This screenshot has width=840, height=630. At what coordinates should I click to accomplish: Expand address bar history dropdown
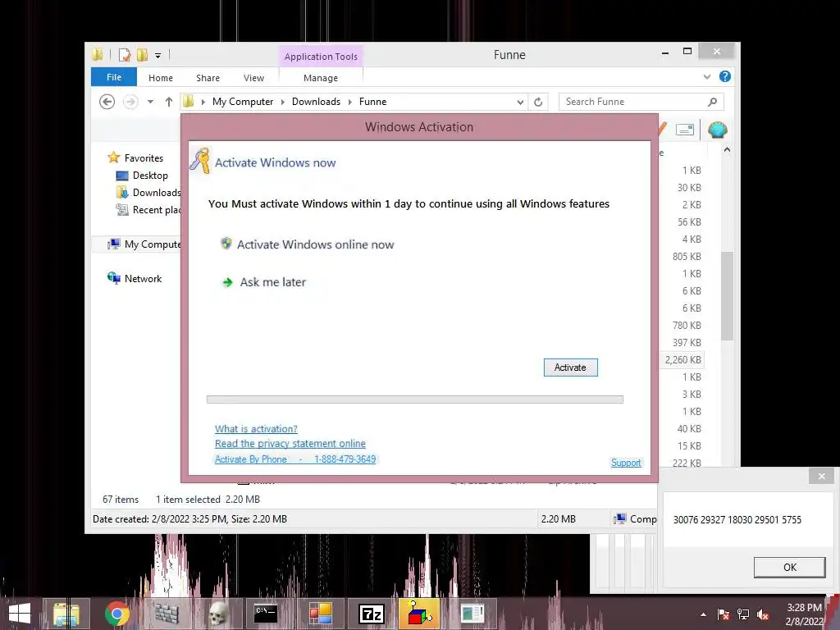[519, 102]
